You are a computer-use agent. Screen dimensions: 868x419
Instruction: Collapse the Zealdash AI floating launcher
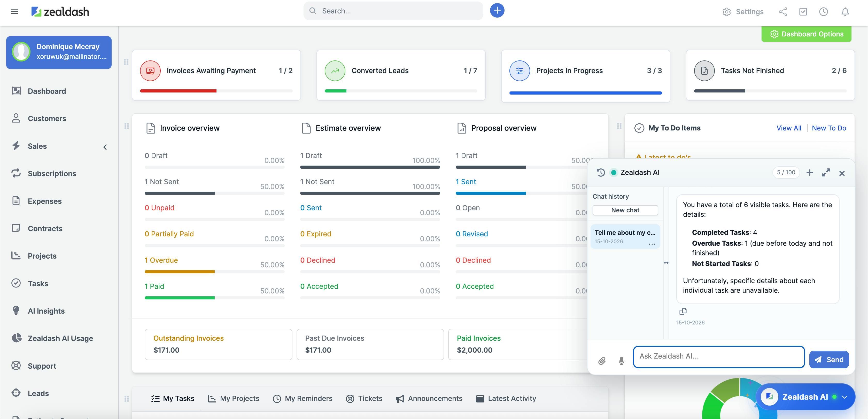coord(844,397)
